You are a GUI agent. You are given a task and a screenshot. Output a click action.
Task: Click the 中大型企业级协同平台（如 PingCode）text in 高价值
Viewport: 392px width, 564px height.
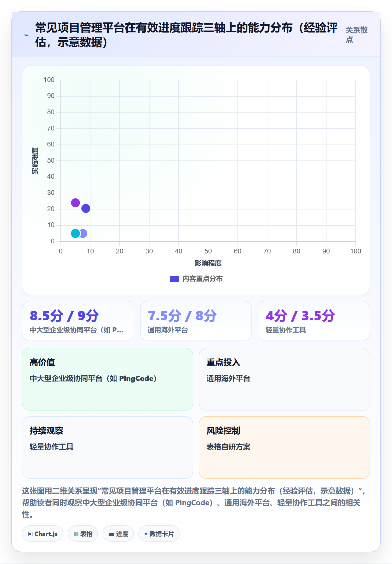[93, 379]
